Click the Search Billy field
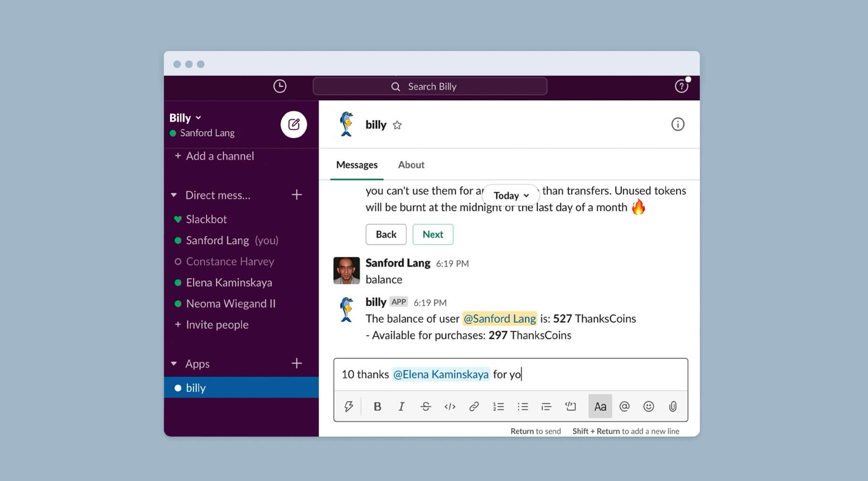 (x=430, y=86)
